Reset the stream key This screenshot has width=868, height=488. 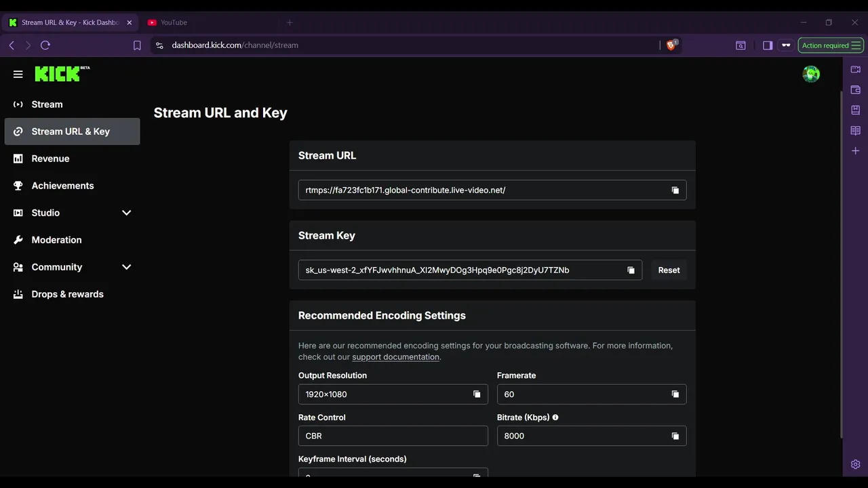coord(669,270)
